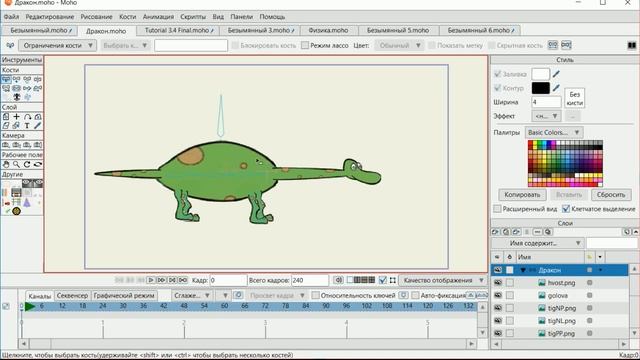The width and height of the screenshot is (640, 360).
Task: Click the play button in playback controls
Action: click(151, 280)
